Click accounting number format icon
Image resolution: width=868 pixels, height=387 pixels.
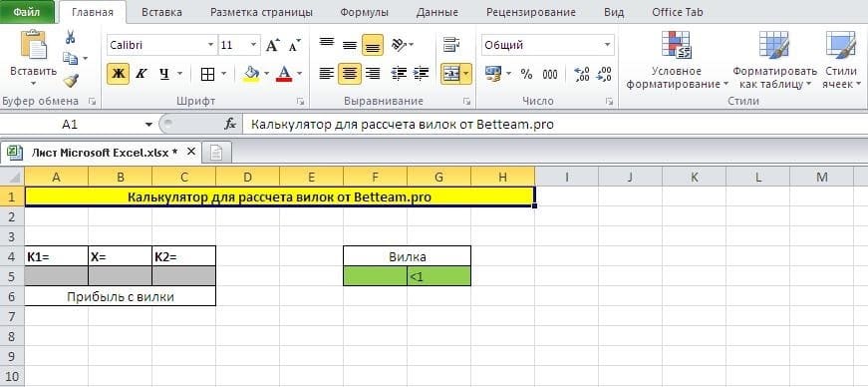click(x=492, y=73)
